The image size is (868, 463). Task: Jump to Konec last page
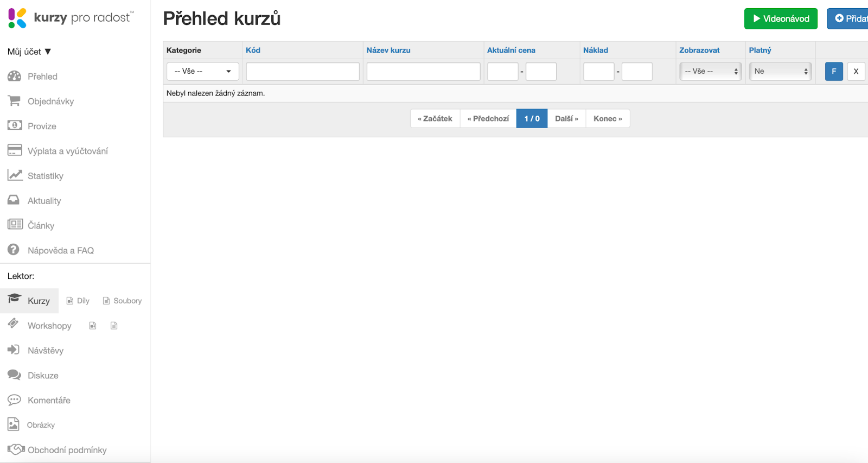pos(608,118)
